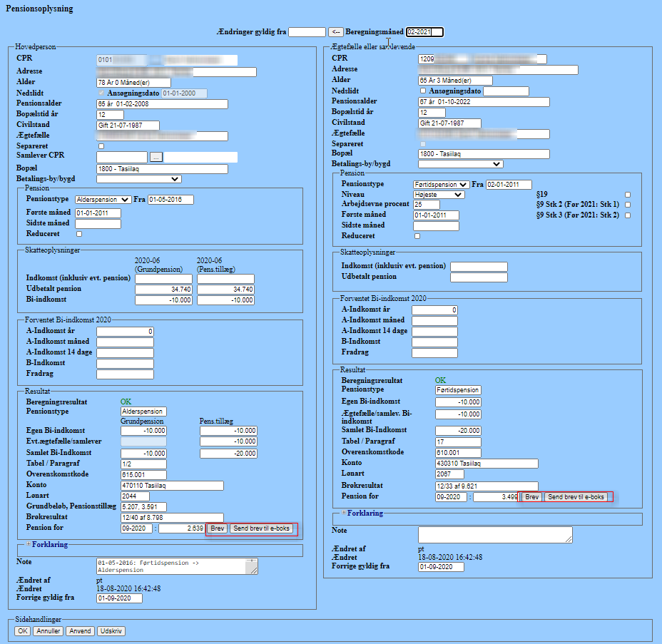Click the Udskriv button
The image size is (662, 644).
(x=111, y=631)
